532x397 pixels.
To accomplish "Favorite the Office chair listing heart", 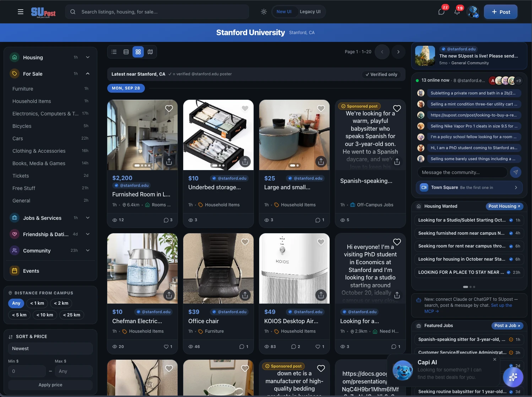I will [x=245, y=242].
